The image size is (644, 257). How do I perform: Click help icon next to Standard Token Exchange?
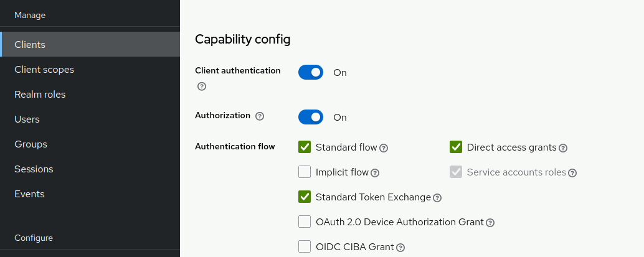(437, 198)
